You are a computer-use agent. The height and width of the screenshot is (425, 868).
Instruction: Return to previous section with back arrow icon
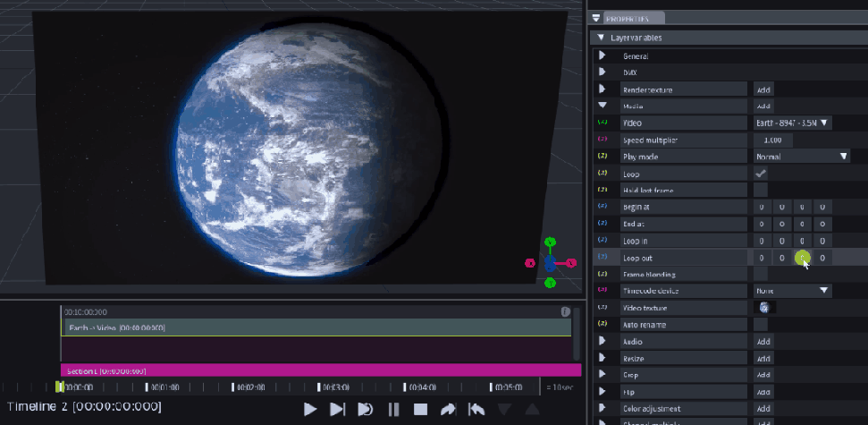(476, 410)
